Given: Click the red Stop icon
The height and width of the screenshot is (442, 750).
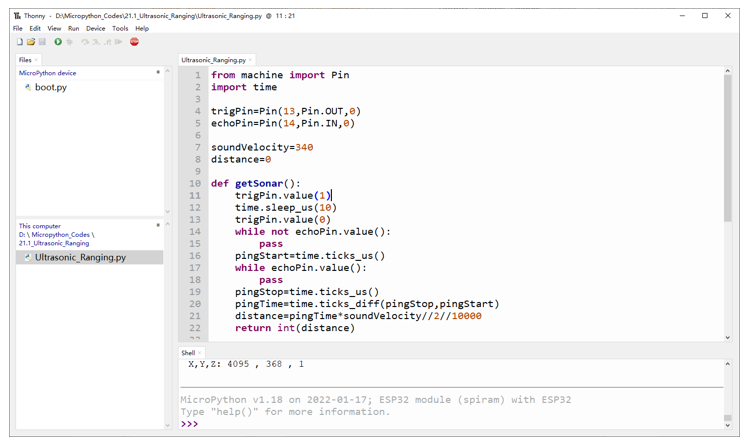Looking at the screenshot, I should [x=134, y=42].
